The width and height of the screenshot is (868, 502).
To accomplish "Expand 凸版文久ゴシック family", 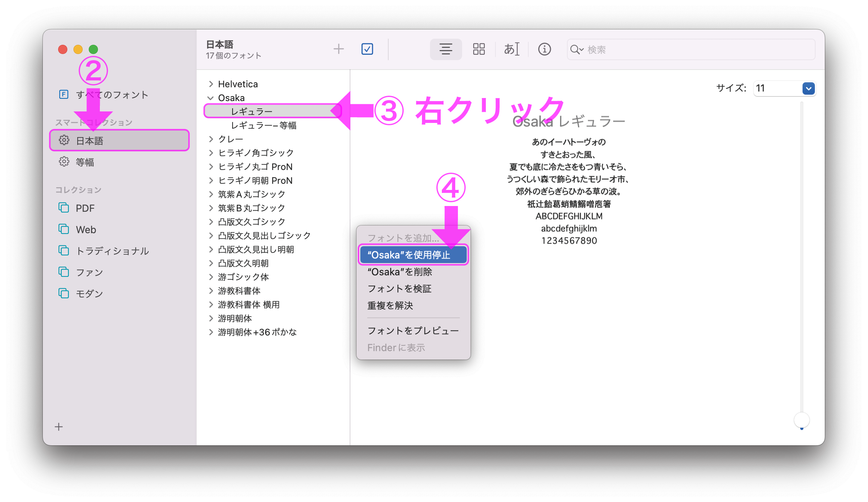I will click(x=211, y=222).
